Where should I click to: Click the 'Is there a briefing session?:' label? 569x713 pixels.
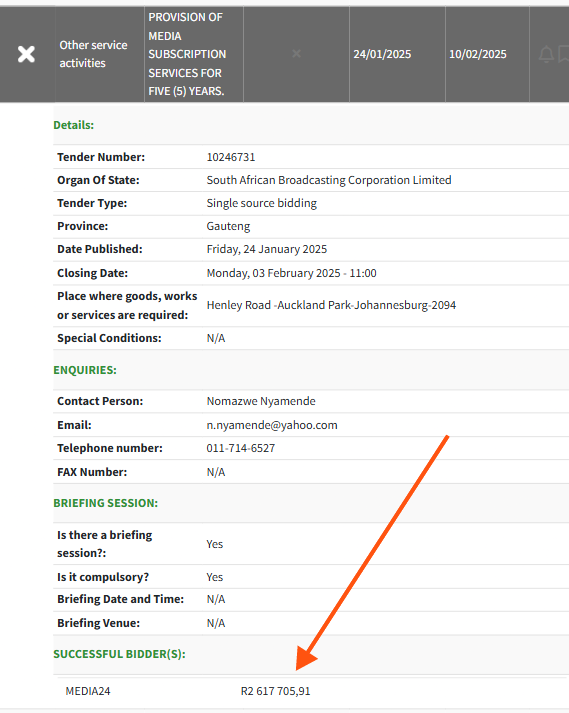click(x=105, y=544)
